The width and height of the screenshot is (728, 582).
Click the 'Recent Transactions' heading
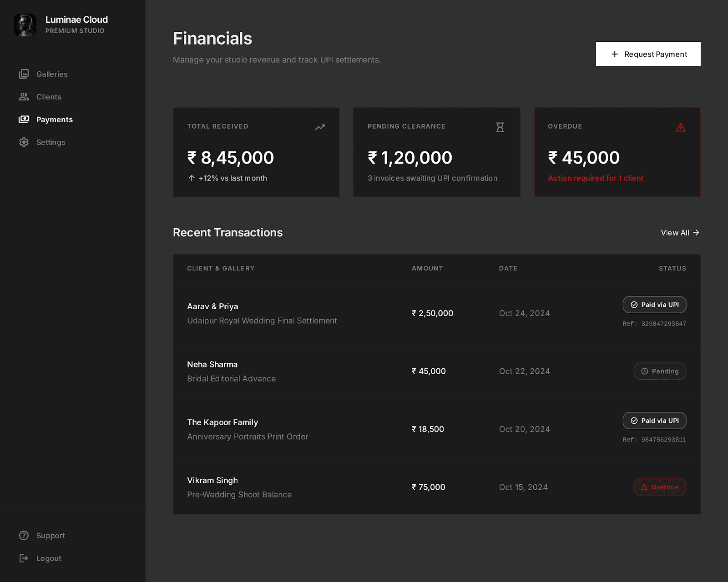(228, 232)
